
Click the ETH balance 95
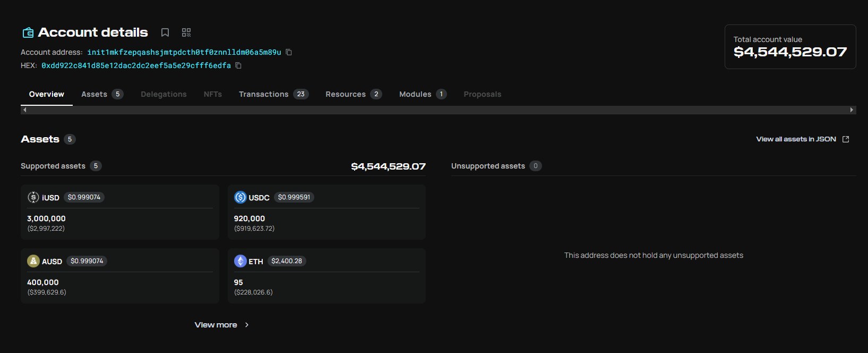point(238,282)
